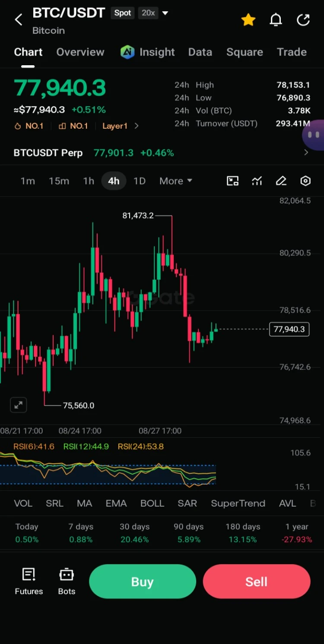324x644 pixels.
Task: Tap the second NO.1 ranking tag
Action: 73,126
